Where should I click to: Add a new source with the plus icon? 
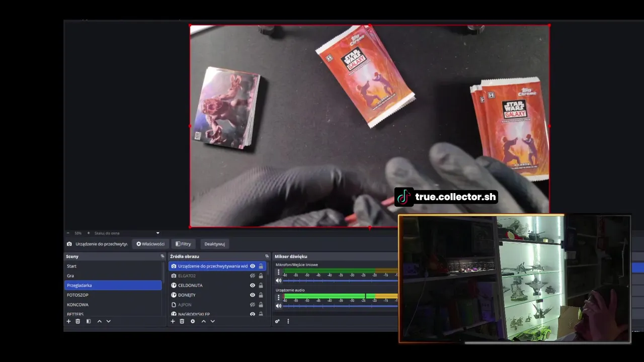click(173, 321)
